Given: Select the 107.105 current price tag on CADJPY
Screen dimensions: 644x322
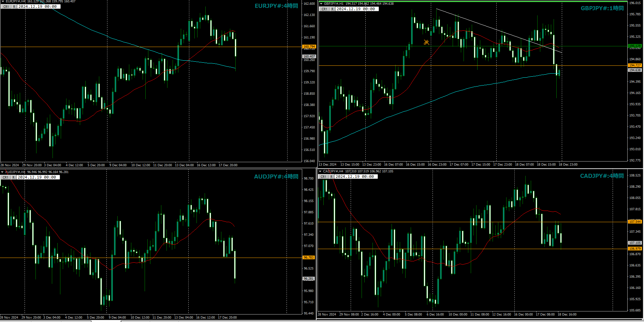Looking at the screenshot, I should (x=635, y=243).
